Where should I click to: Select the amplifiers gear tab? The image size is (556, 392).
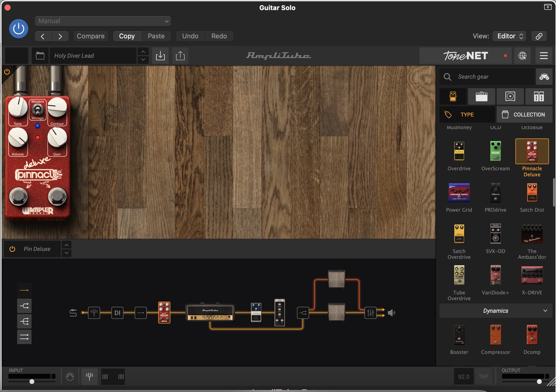click(x=481, y=96)
